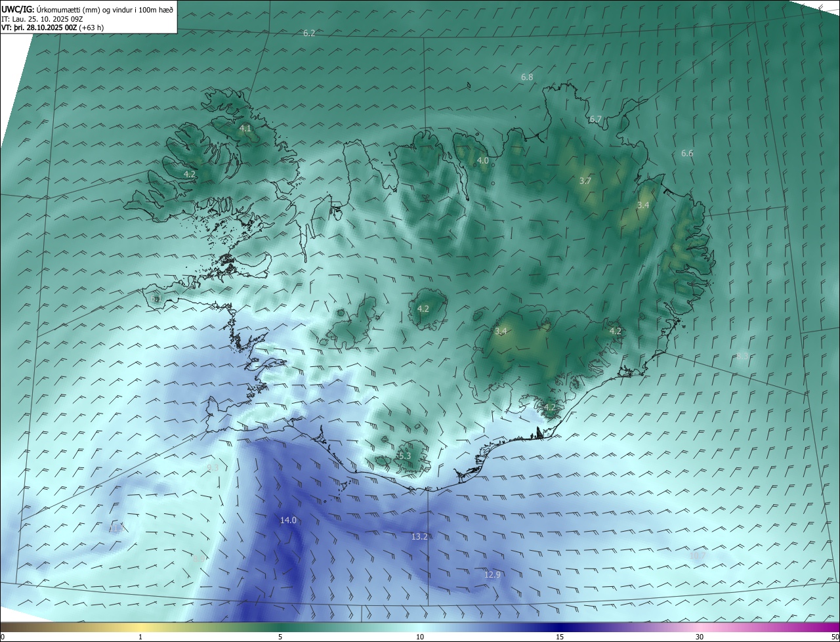Click the 6.2 value north of Iceland
This screenshot has width=840, height=642.
pyautogui.click(x=309, y=33)
